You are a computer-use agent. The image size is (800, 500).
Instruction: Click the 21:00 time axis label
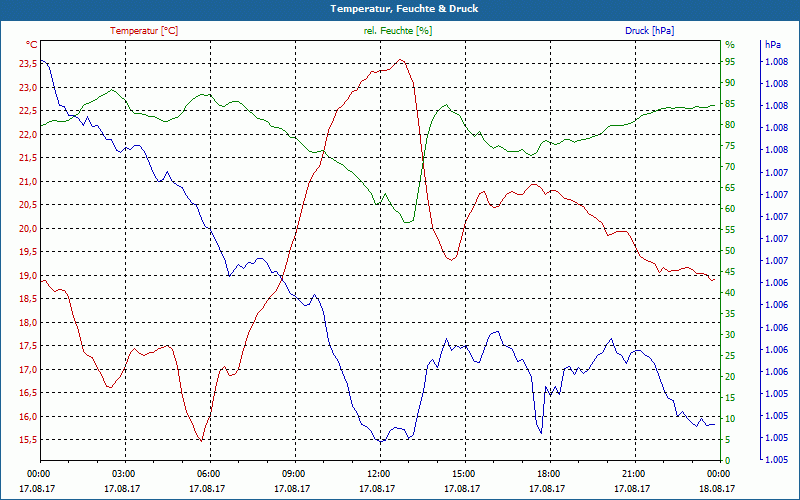coord(632,473)
